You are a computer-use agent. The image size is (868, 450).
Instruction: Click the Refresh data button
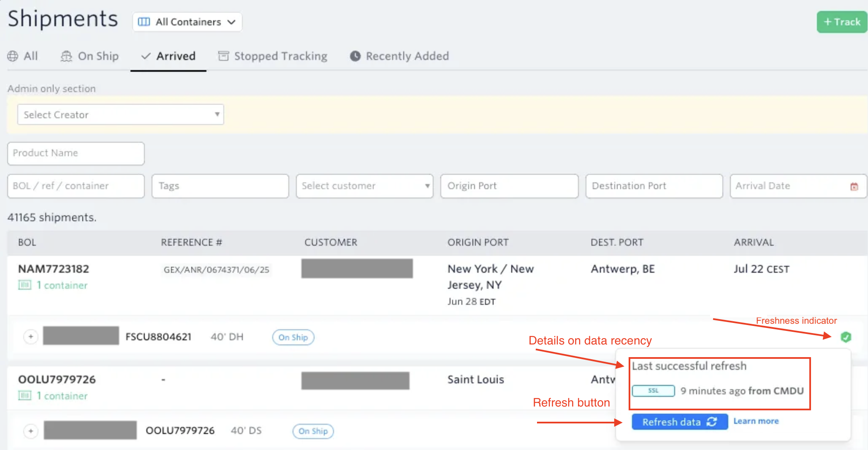tap(680, 422)
